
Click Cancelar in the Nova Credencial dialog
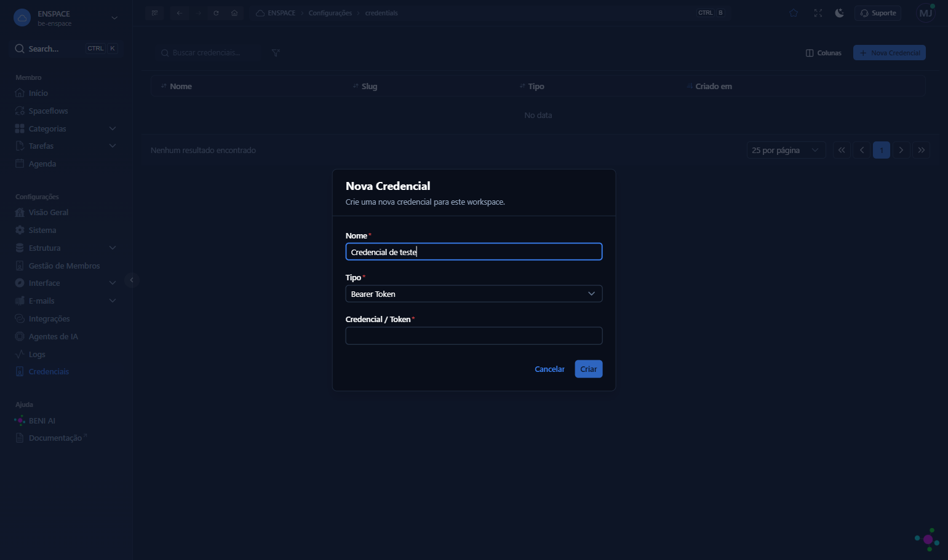click(549, 369)
